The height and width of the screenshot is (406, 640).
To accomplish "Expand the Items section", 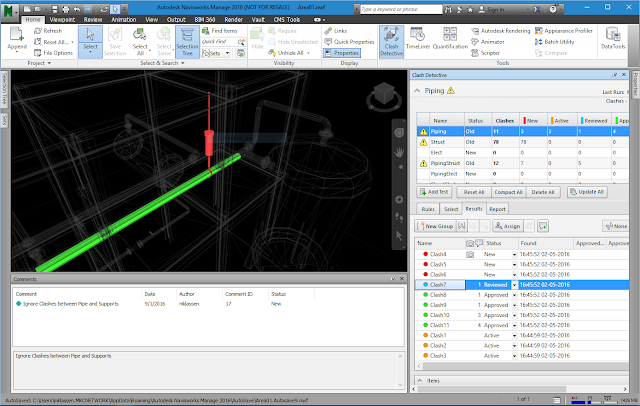I will point(420,380).
